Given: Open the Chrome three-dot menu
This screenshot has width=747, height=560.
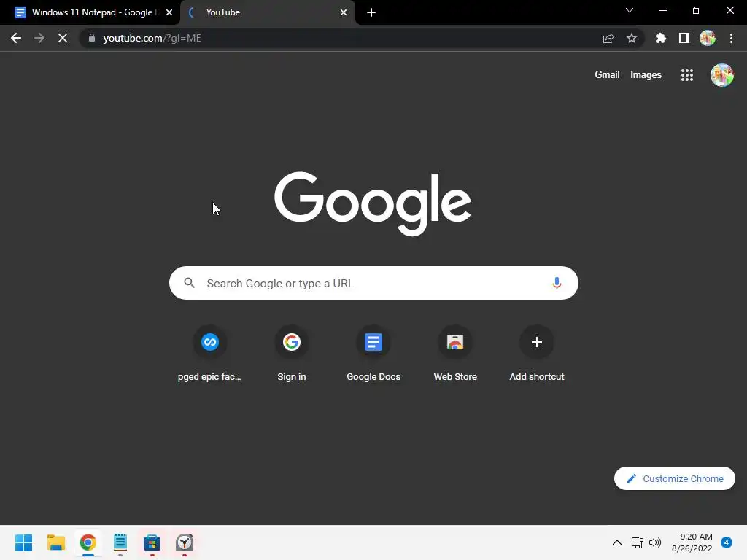Looking at the screenshot, I should 731,38.
